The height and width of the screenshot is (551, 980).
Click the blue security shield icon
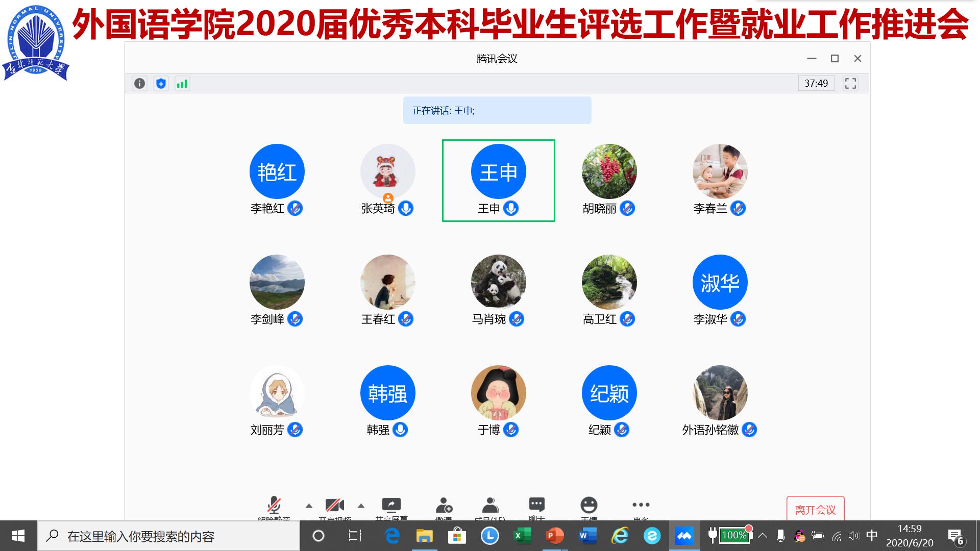point(161,83)
